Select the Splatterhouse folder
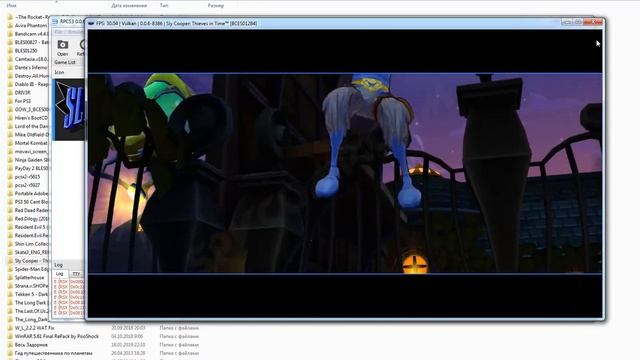The width and height of the screenshot is (640, 360). pyautogui.click(x=29, y=278)
